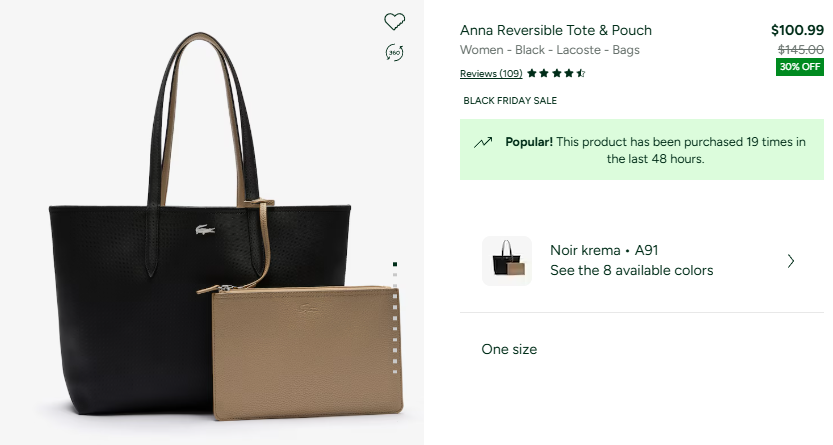The image size is (833, 445).
Task: Jump to the second image indicator dot
Action: coord(396,274)
